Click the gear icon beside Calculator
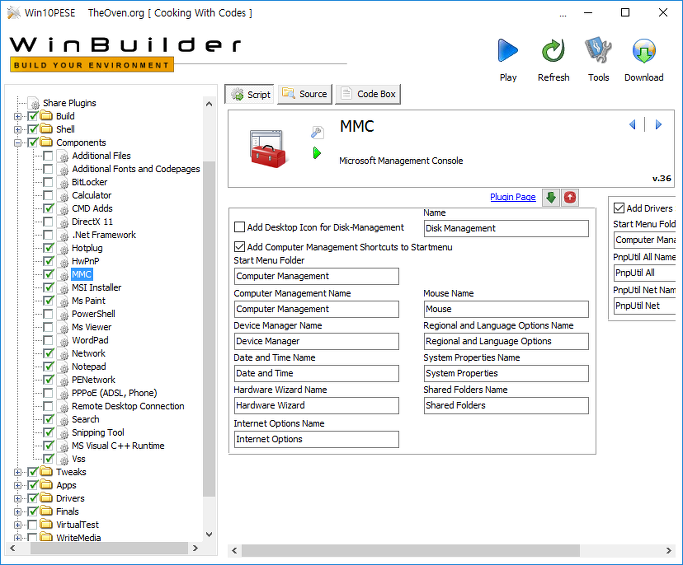683x565 pixels. [64, 196]
